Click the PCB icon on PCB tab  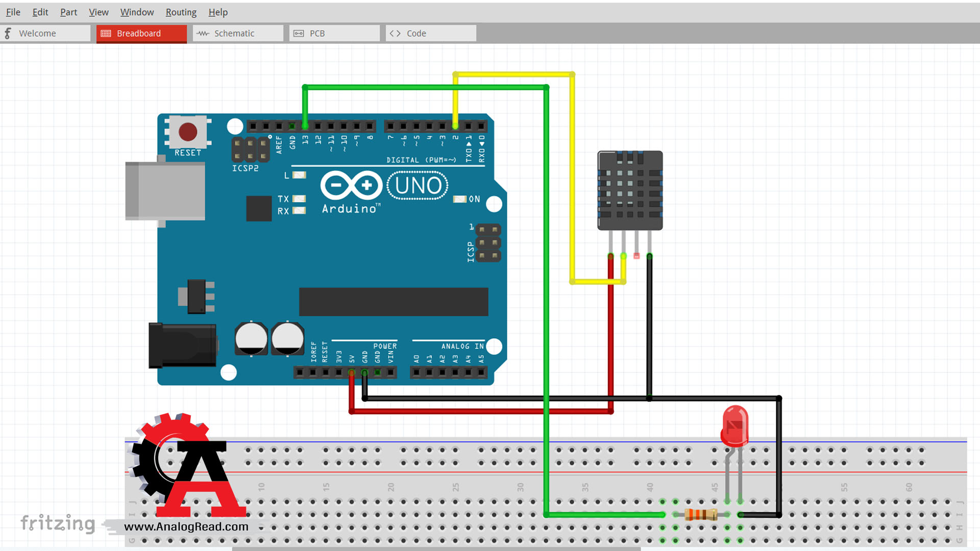pos(299,33)
